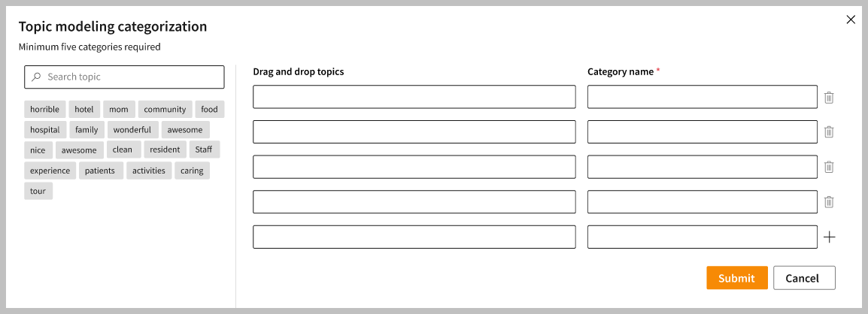
Task: Click the 'tour' topic chip
Action: coord(38,191)
